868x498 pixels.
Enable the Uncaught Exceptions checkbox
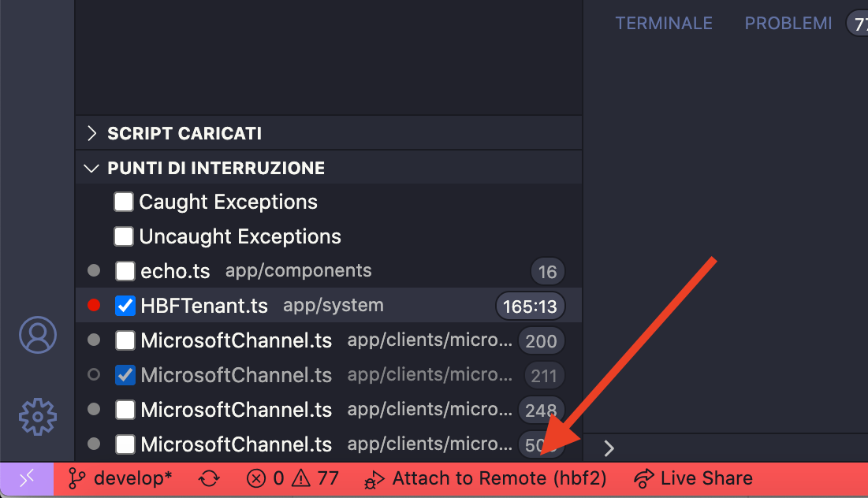(x=124, y=236)
